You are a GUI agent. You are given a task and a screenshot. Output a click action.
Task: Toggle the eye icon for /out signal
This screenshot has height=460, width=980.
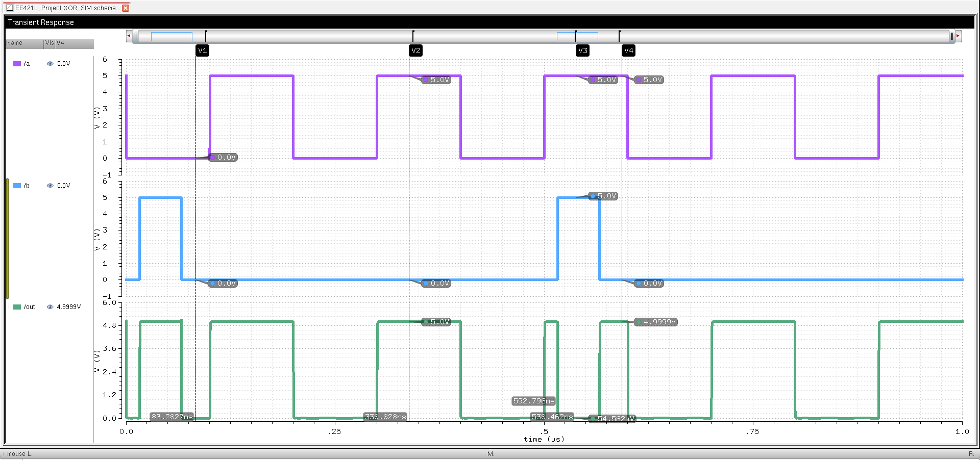click(50, 306)
